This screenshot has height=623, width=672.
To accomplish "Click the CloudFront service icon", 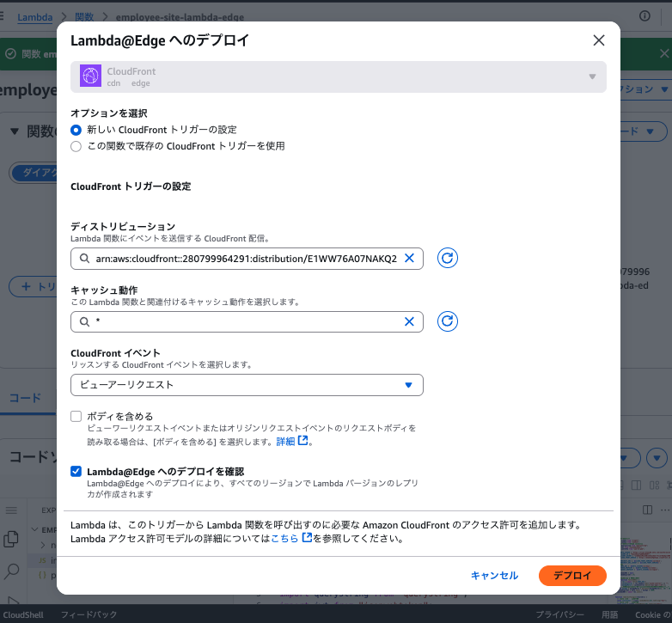I will tap(90, 76).
